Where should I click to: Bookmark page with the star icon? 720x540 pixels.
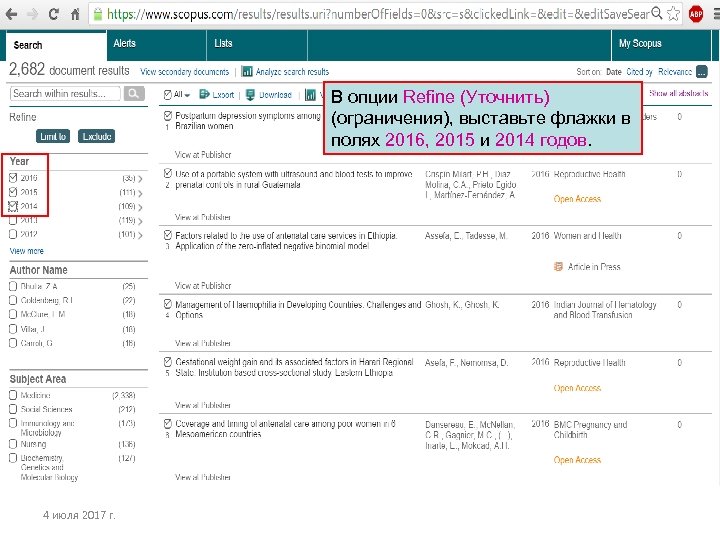tap(673, 14)
